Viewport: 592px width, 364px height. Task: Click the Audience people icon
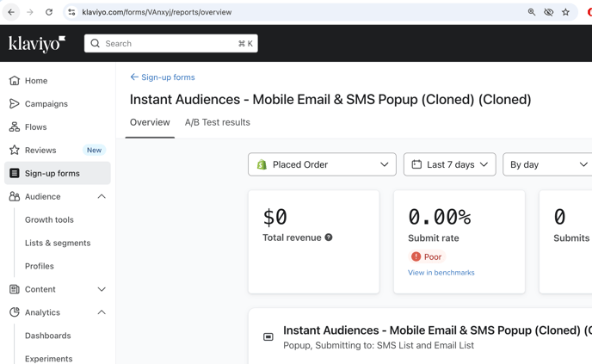15,196
